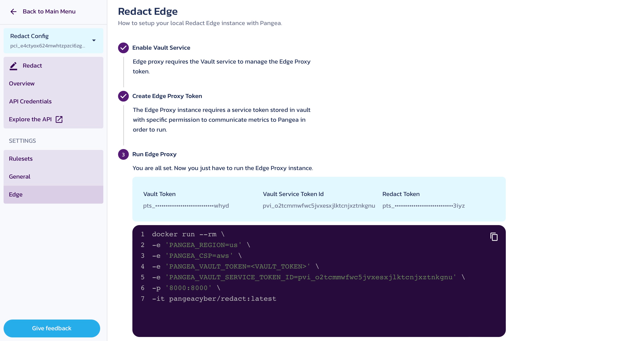Viewport: 644px width, 341px height.
Task: Click the Create Edge Proxy Token checkmark icon
Action: point(123,96)
